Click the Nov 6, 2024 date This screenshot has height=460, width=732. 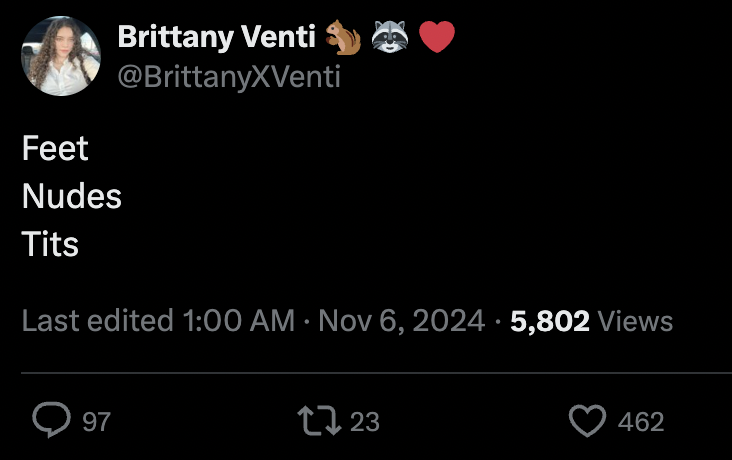[x=401, y=321]
